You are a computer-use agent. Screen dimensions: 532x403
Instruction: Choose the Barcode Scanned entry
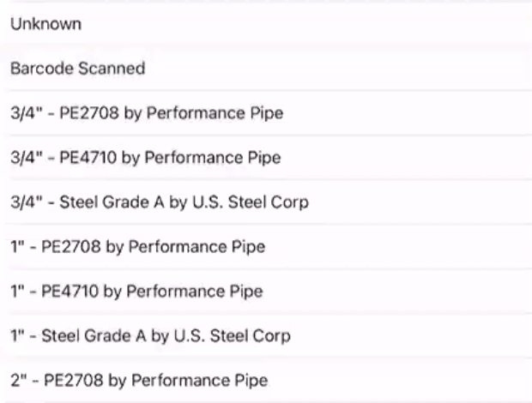click(77, 69)
